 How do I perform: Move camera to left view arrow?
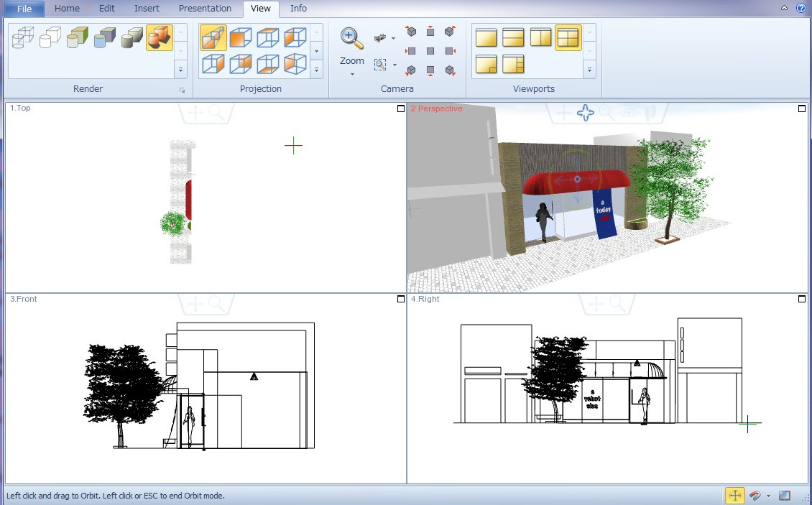click(411, 51)
